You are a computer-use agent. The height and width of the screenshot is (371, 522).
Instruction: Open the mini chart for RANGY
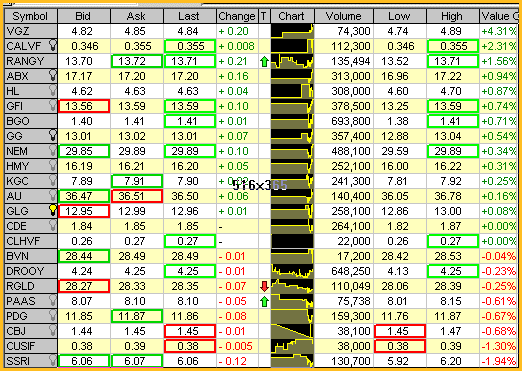click(292, 61)
